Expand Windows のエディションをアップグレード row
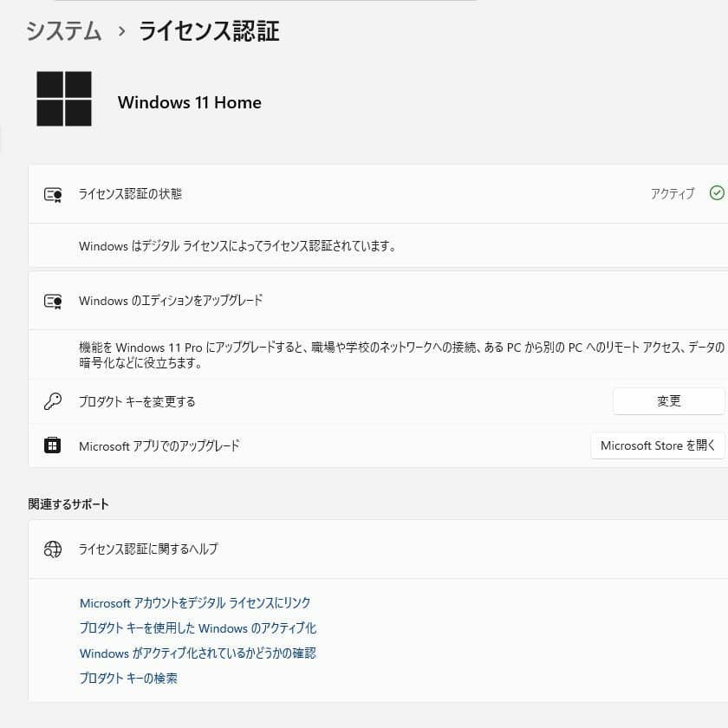 [x=378, y=301]
